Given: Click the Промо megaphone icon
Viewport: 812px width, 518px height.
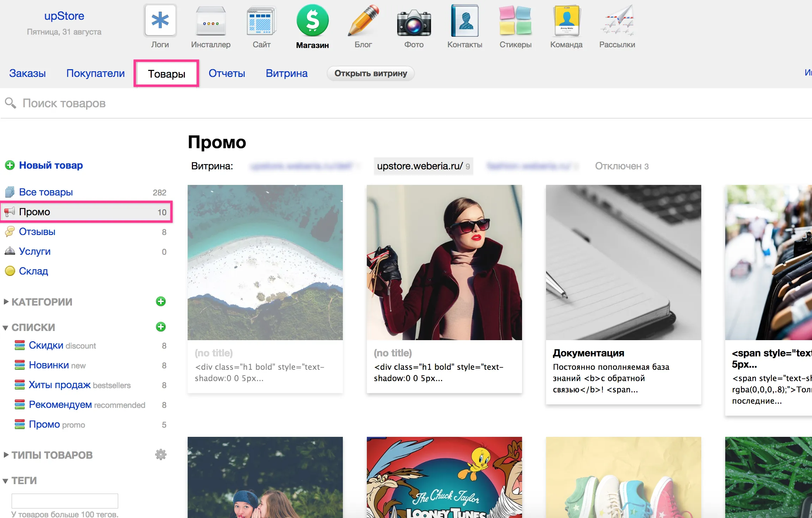Looking at the screenshot, I should [x=10, y=212].
